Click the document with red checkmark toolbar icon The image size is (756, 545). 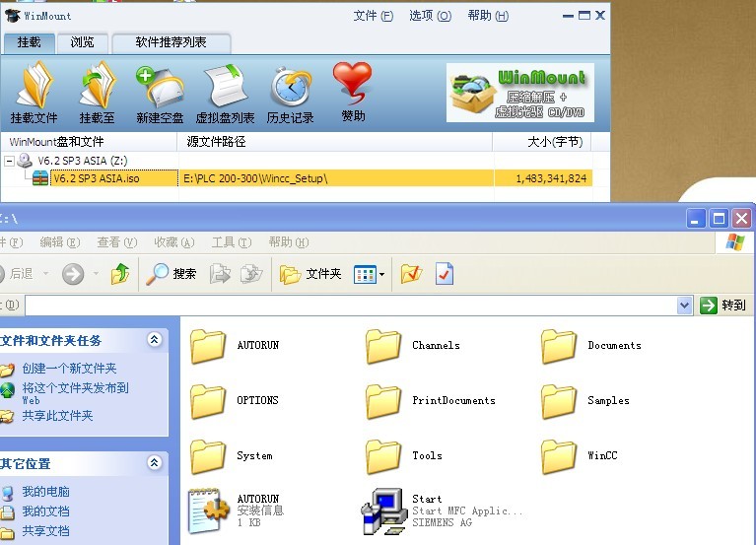tap(445, 274)
